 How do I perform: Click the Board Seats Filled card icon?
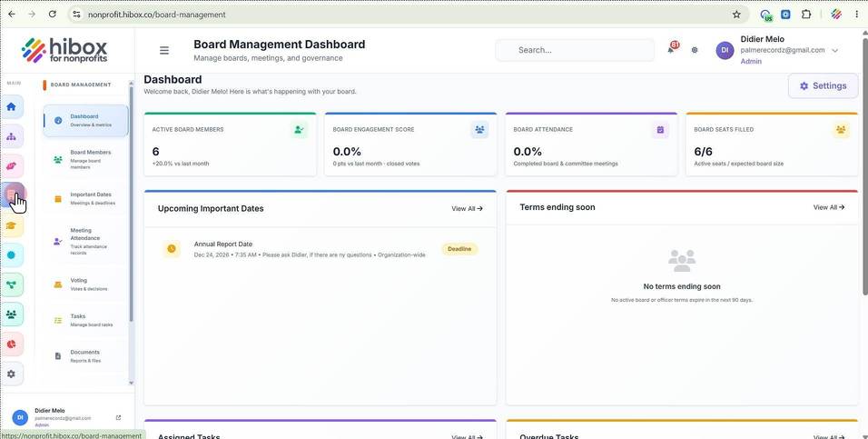[x=841, y=130]
